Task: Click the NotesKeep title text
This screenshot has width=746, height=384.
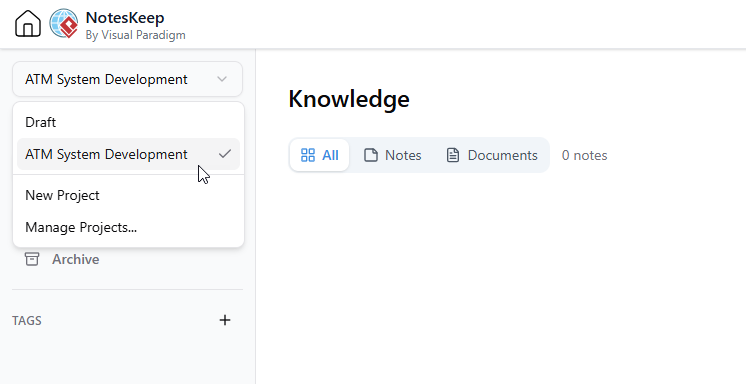Action: pyautogui.click(x=125, y=18)
